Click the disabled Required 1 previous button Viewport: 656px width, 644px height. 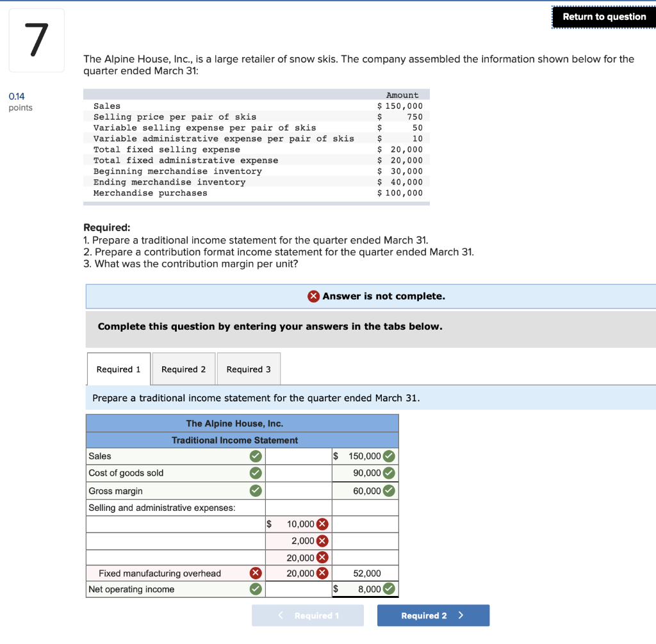point(307,615)
